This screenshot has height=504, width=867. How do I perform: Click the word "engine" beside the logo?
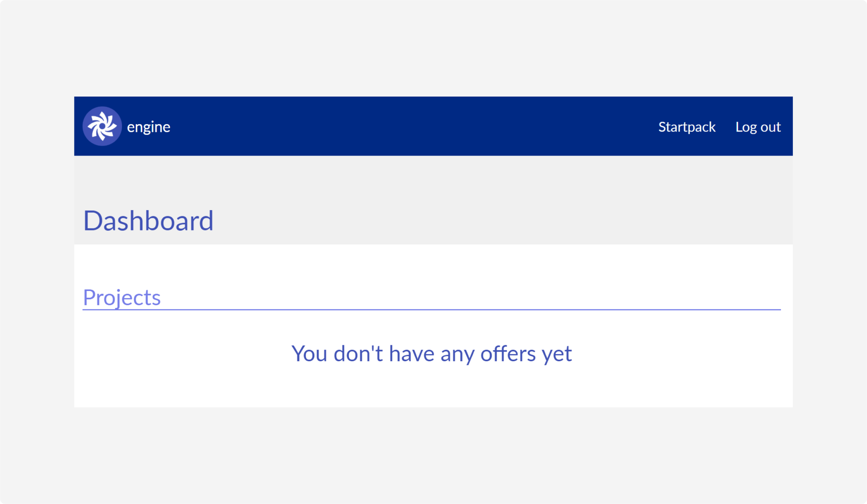click(148, 127)
